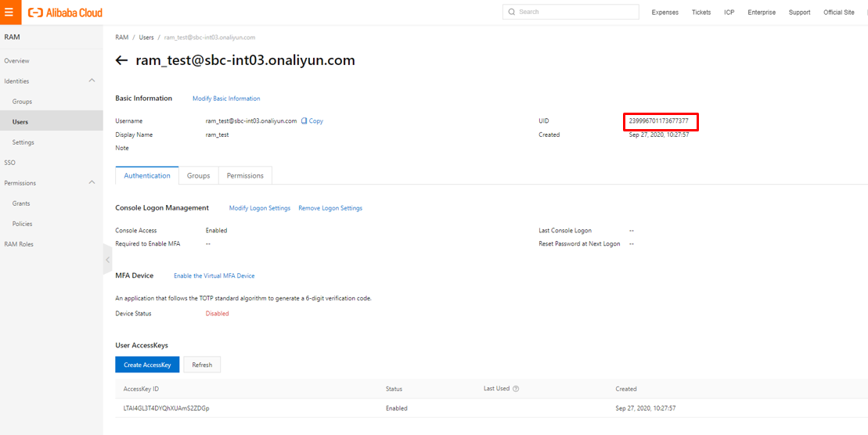868x435 pixels.
Task: Copy the username with the Copy icon
Action: coord(312,120)
